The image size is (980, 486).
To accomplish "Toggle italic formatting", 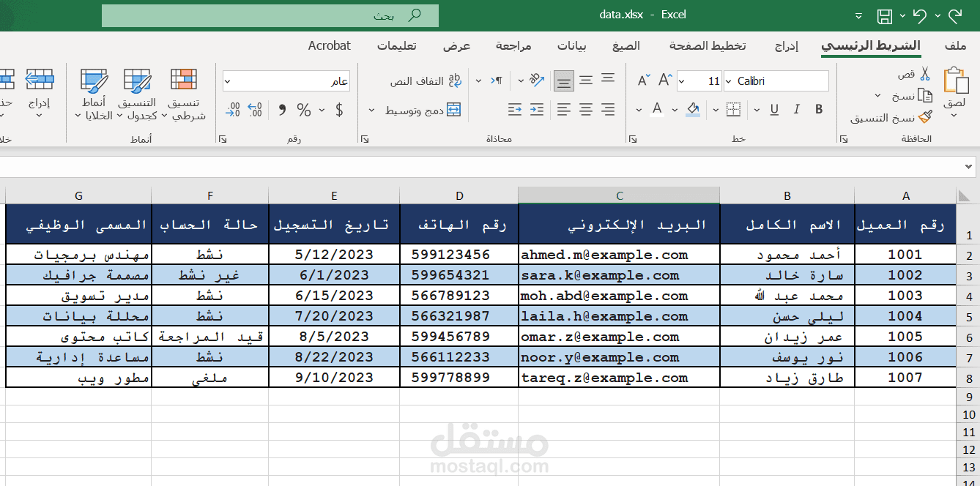I will click(796, 108).
